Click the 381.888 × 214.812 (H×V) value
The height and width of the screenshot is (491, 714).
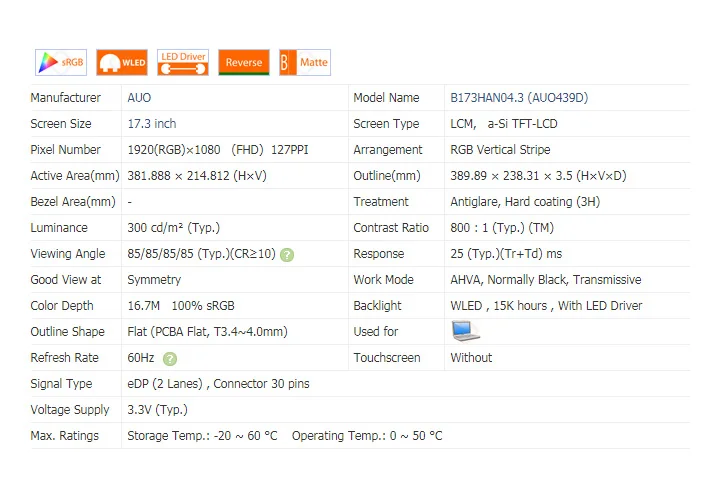[x=197, y=176]
